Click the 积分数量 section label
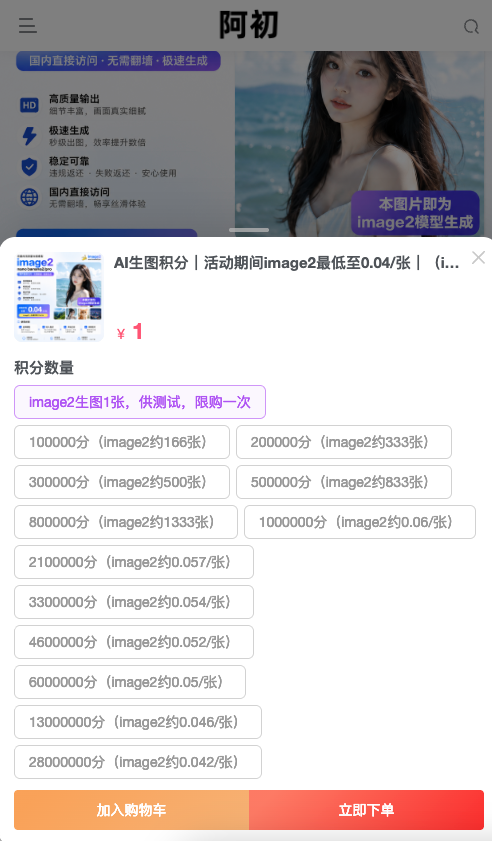Screen dimensions: 492x841 (x=44, y=368)
